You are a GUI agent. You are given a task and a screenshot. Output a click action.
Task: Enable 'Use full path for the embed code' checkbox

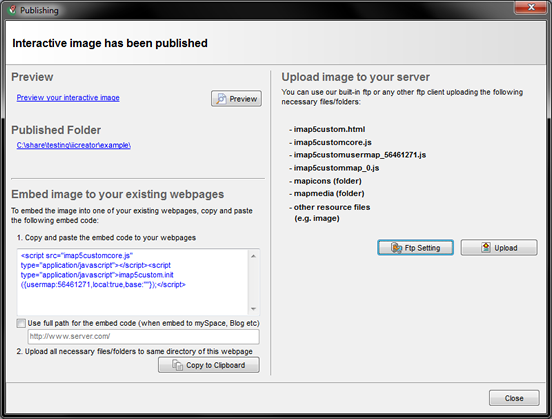[x=21, y=323]
